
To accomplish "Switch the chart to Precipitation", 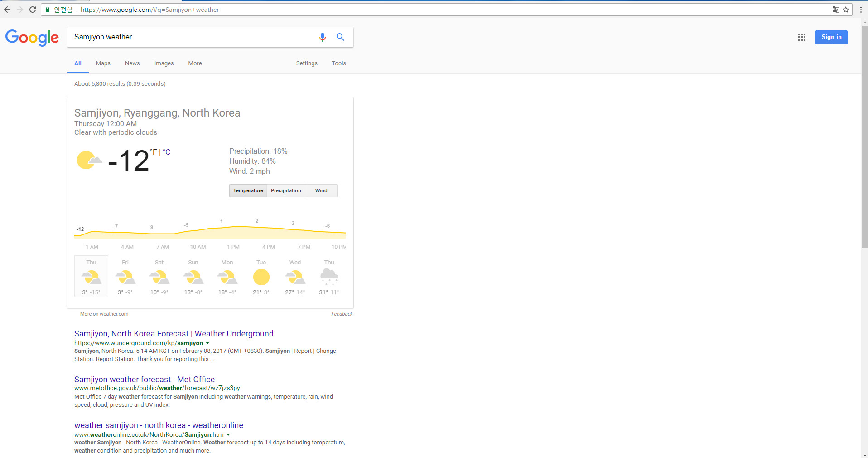I will 286,191.
